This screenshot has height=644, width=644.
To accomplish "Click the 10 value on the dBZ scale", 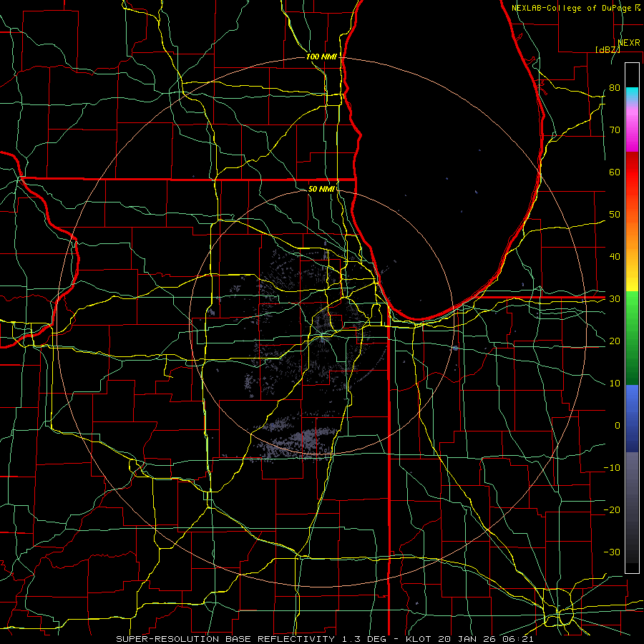I will coord(615,384).
